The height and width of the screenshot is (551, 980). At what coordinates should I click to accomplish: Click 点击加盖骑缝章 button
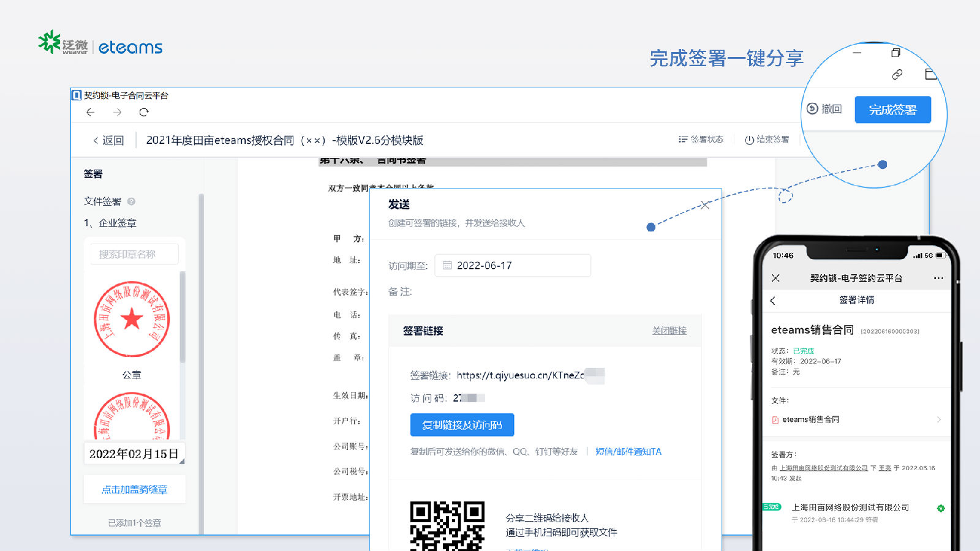[135, 490]
